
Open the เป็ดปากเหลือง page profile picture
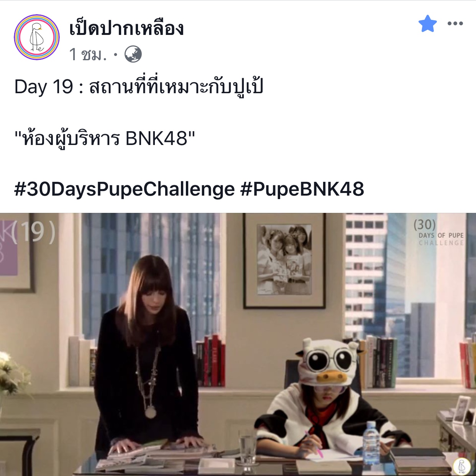[x=37, y=37]
